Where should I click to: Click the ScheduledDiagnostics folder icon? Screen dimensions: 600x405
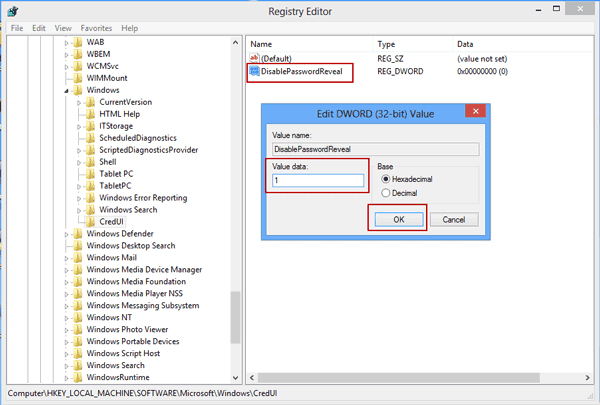click(x=90, y=138)
